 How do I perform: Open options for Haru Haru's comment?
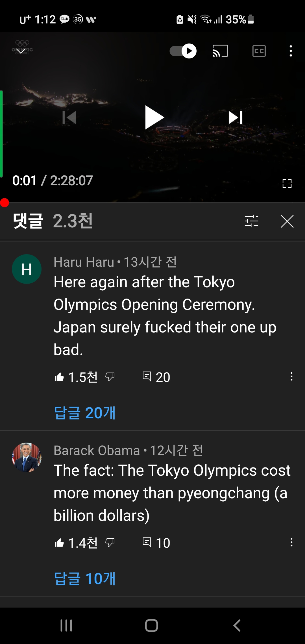point(291,377)
